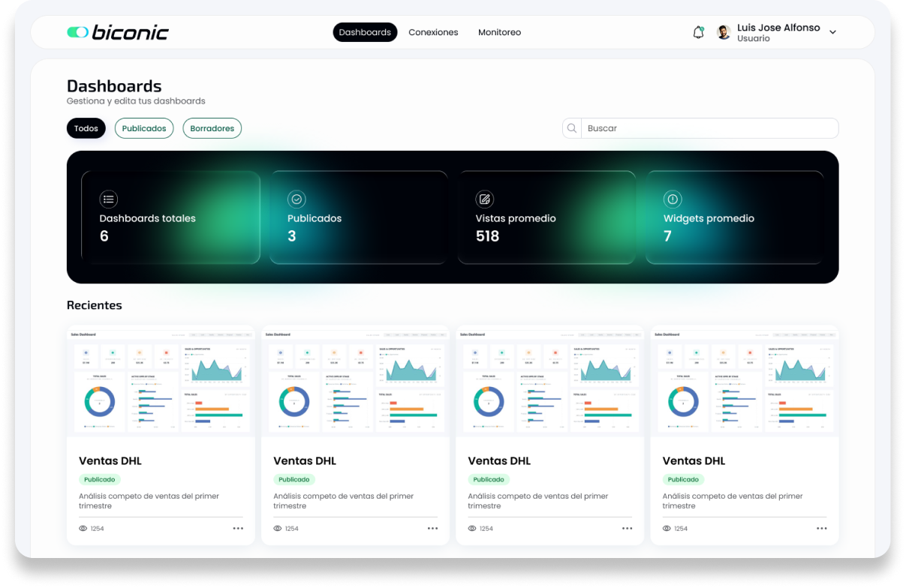Click the search magnifier icon
Image resolution: width=906 pixels, height=588 pixels.
tap(572, 128)
